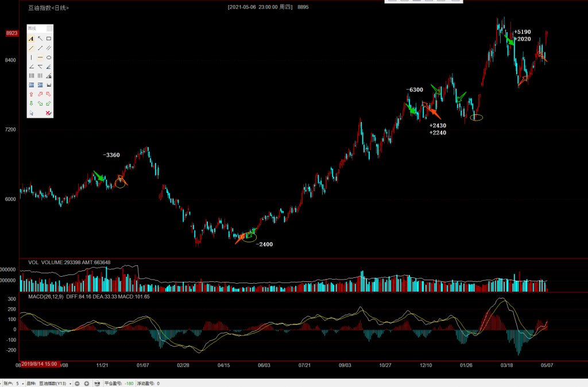
Task: Click the plus zoom-in button
Action: click(x=86, y=383)
